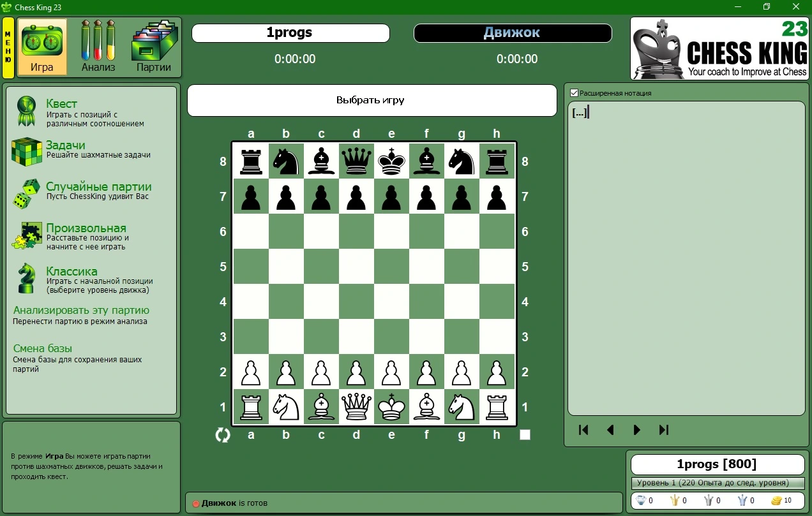Open the yellow МЕНЮ button
Viewport: 812px width, 516px height.
(x=8, y=48)
